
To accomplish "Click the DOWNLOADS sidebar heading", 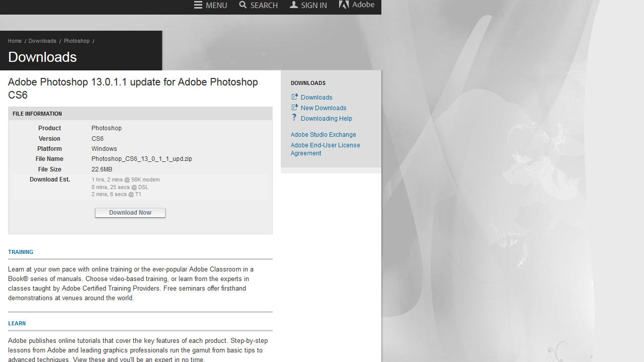I will [x=308, y=83].
